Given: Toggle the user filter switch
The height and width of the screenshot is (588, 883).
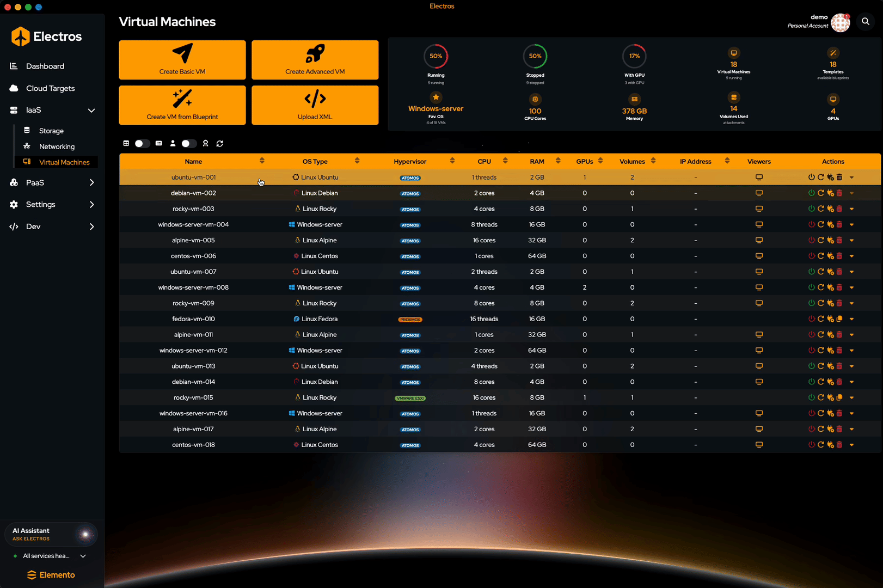Looking at the screenshot, I should (189, 144).
